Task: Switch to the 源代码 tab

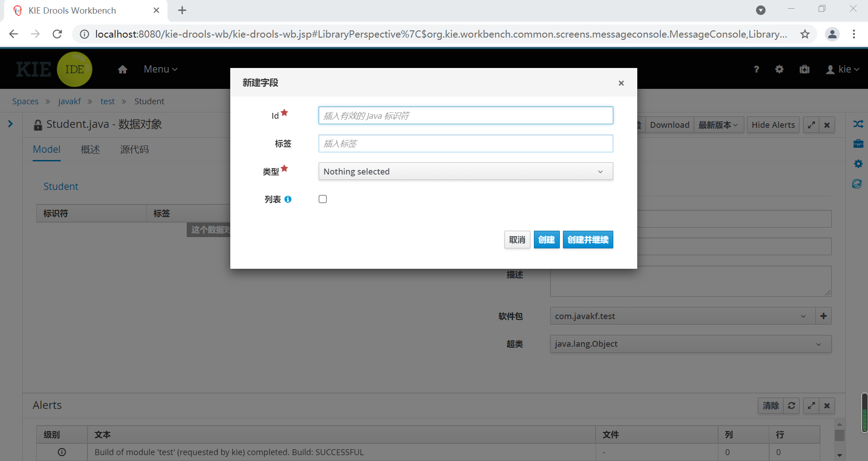Action: coord(134,150)
